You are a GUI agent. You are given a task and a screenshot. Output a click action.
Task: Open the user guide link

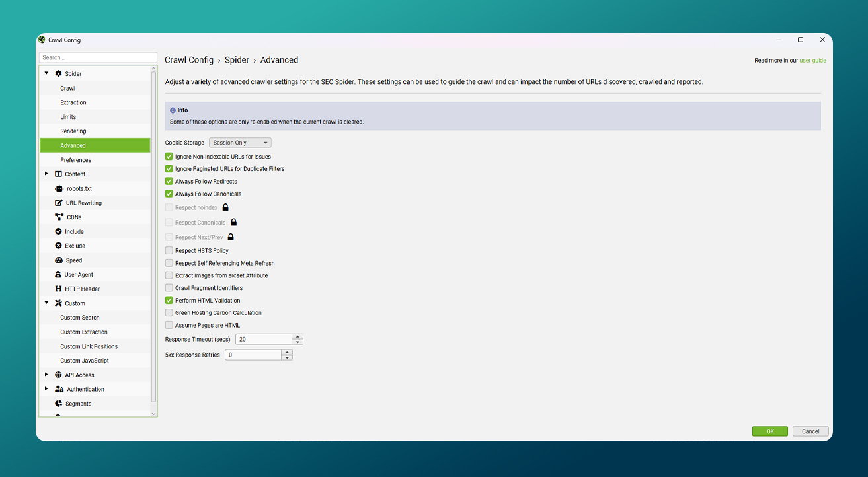click(812, 61)
